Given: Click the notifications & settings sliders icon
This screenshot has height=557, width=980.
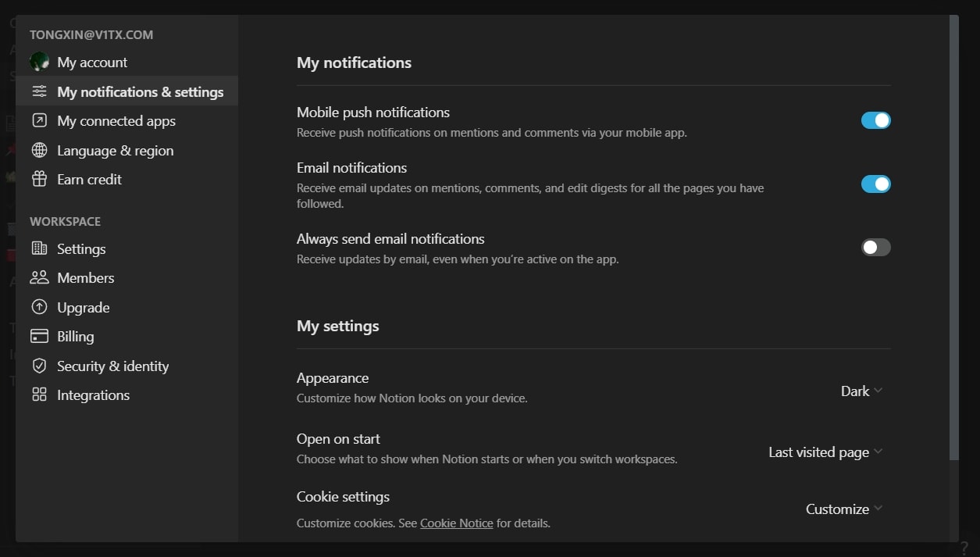Looking at the screenshot, I should point(39,91).
